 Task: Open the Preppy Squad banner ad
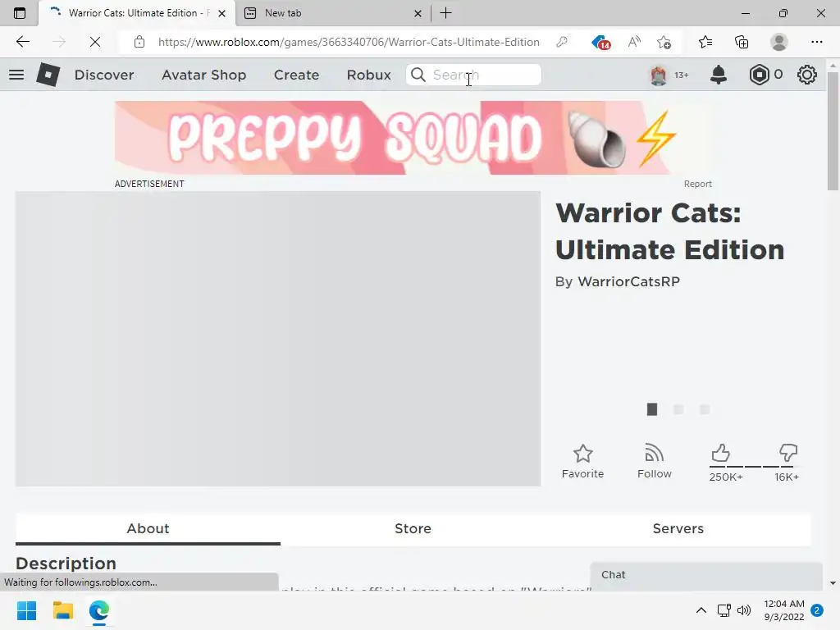413,138
